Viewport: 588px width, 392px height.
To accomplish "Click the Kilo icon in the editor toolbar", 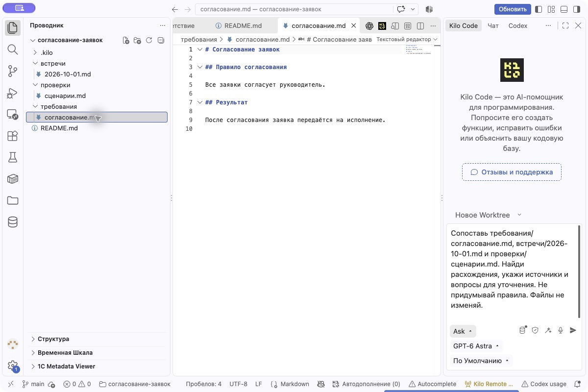I will pos(382,26).
